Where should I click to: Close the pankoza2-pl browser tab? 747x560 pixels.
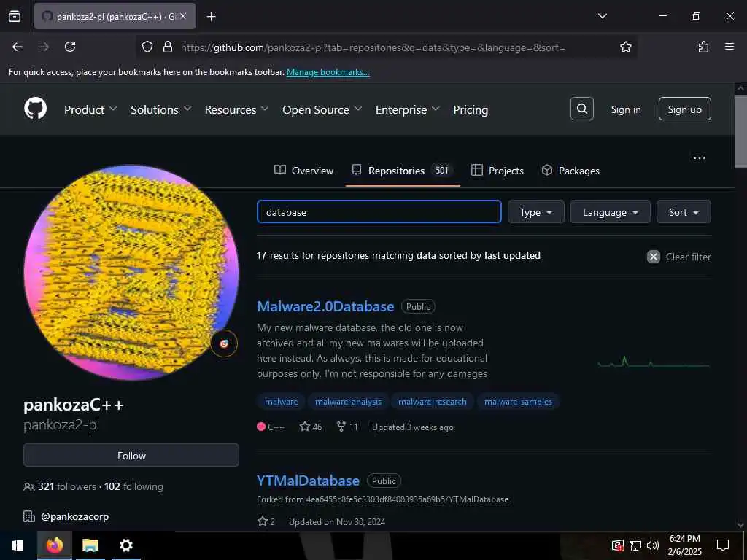click(x=183, y=16)
